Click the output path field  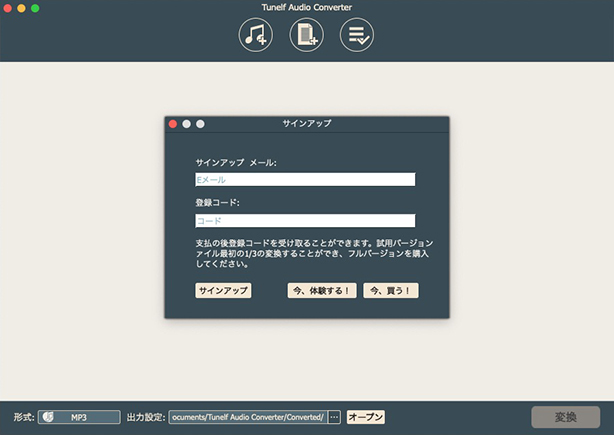pyautogui.click(x=248, y=417)
